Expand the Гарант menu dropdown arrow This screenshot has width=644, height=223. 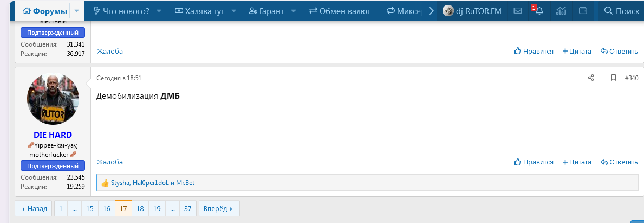coord(294,11)
